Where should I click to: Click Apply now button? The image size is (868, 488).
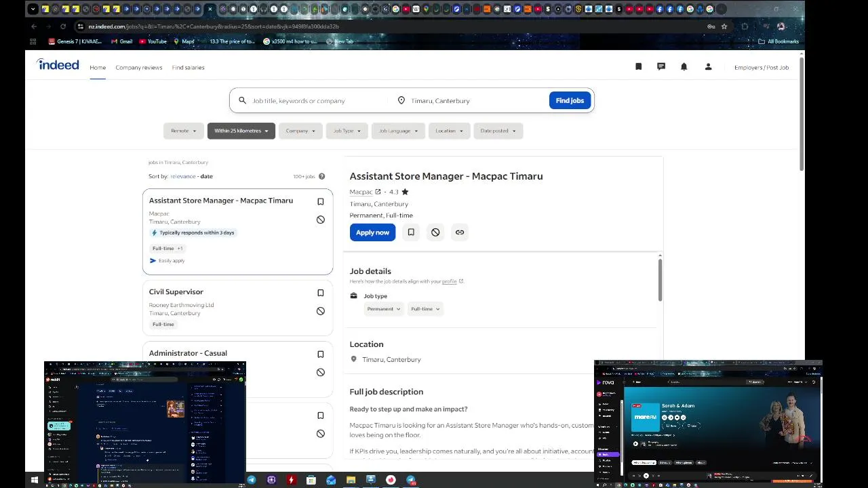click(x=372, y=232)
